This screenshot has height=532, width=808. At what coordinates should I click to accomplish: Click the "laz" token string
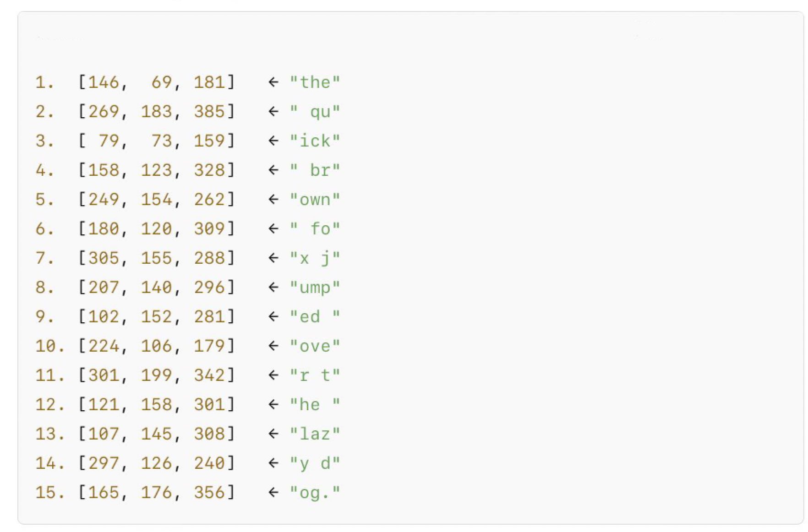[x=315, y=434]
